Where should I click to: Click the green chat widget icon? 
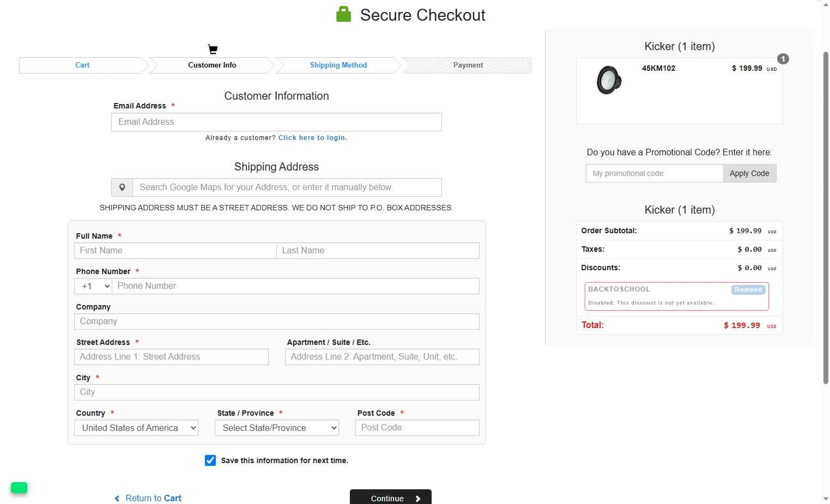pyautogui.click(x=19, y=487)
